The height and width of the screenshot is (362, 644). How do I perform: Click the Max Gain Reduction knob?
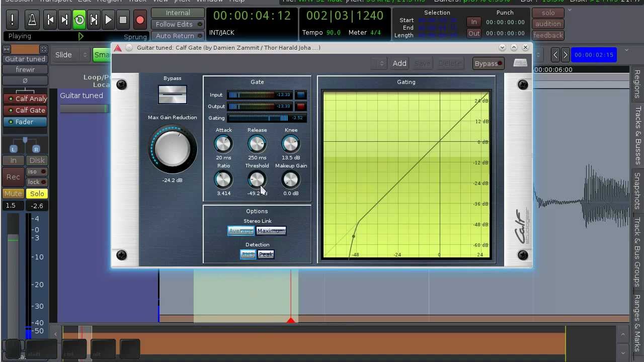coord(173,148)
